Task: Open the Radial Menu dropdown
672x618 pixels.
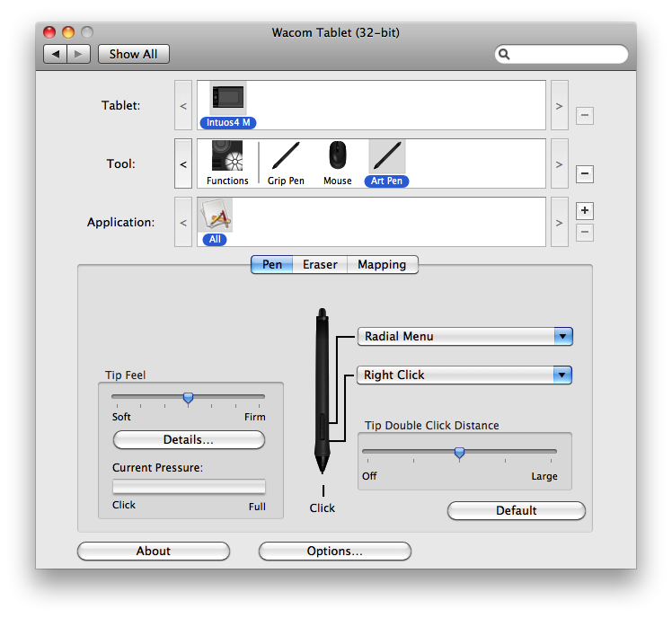Action: click(465, 337)
